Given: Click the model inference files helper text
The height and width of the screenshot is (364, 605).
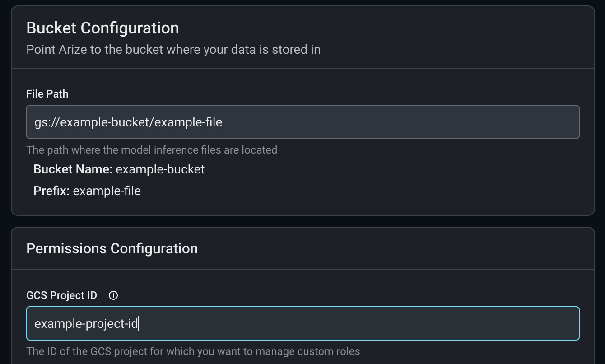Looking at the screenshot, I should click(x=152, y=150).
